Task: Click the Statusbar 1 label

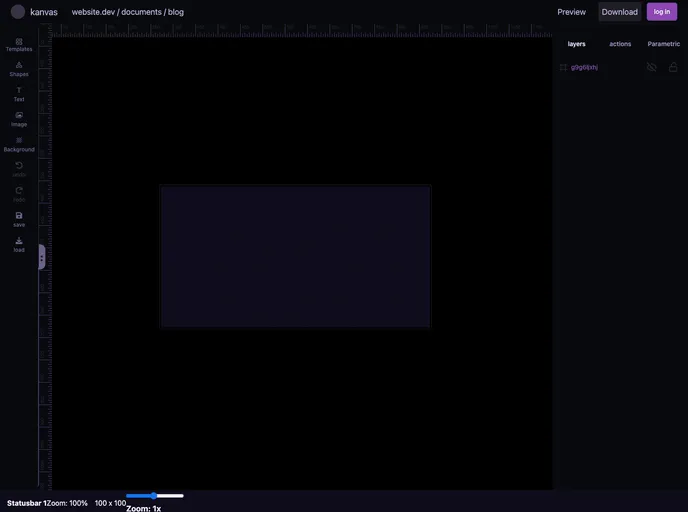Action: pyautogui.click(x=27, y=503)
